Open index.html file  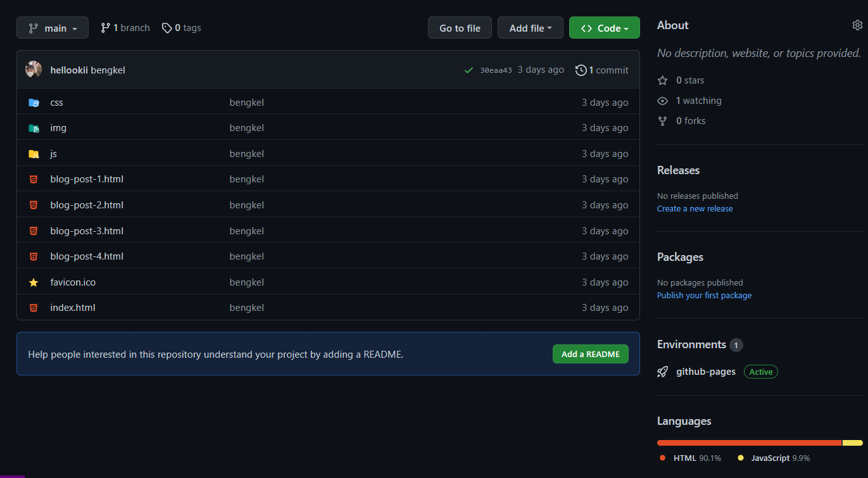tap(73, 308)
